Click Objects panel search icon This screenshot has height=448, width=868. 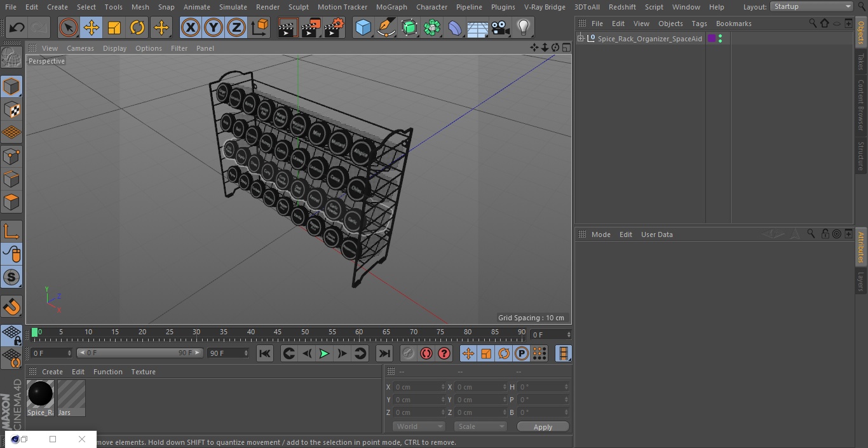(x=812, y=23)
